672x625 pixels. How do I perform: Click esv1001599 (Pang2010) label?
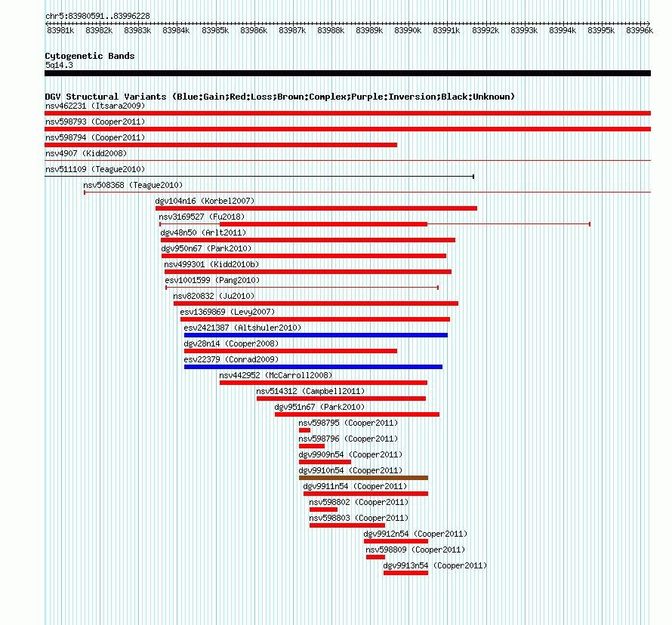[212, 280]
